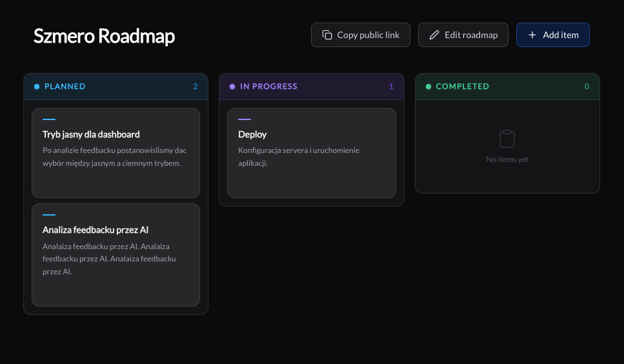The width and height of the screenshot is (624, 364).
Task: Click the blue accent line on Tryb jasny card
Action: [49, 119]
